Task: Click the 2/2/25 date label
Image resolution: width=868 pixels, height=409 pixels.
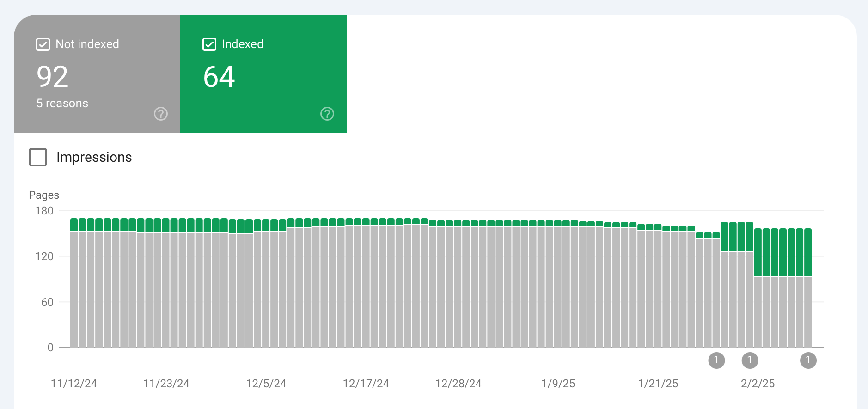Action: point(758,384)
